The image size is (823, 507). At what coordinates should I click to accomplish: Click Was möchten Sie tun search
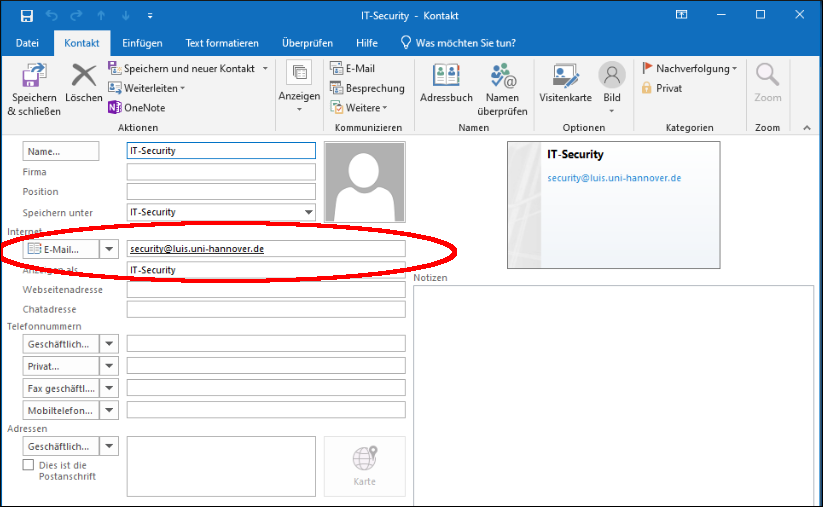click(x=458, y=43)
